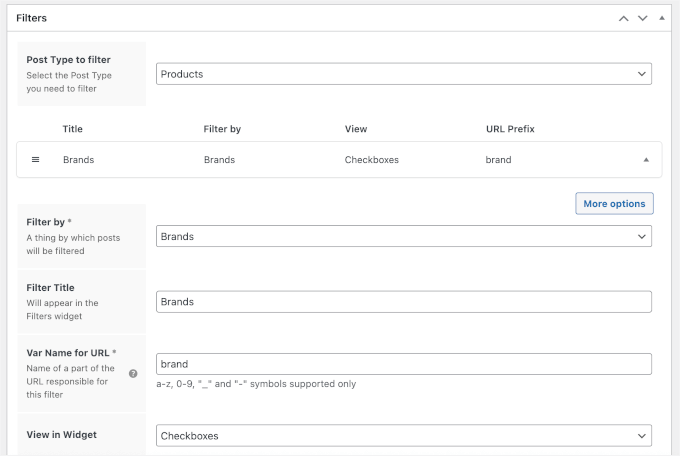Open the Filter by dropdown showing Brands
The image size is (680, 456).
pyautogui.click(x=404, y=236)
